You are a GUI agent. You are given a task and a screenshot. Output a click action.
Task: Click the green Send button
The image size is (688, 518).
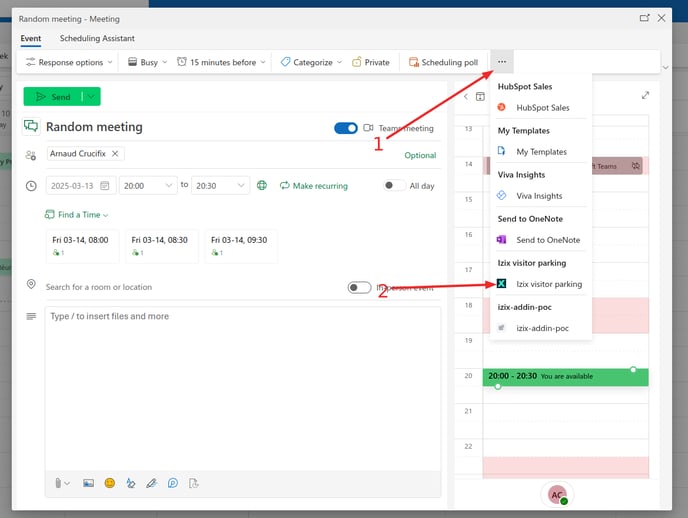click(53, 97)
